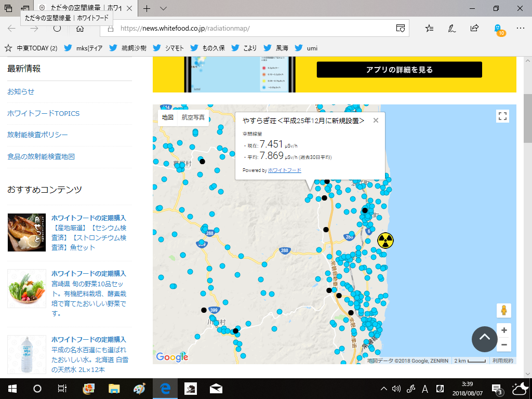Switch the map to 地図 view
This screenshot has width=532, height=399.
coord(168,117)
